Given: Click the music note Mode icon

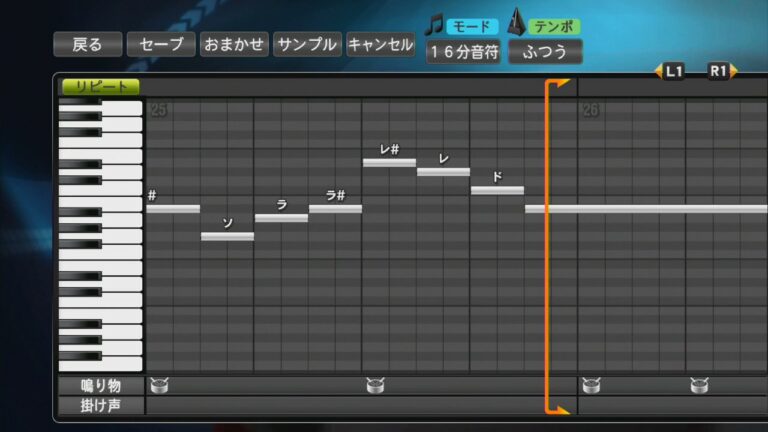Looking at the screenshot, I should 434,24.
